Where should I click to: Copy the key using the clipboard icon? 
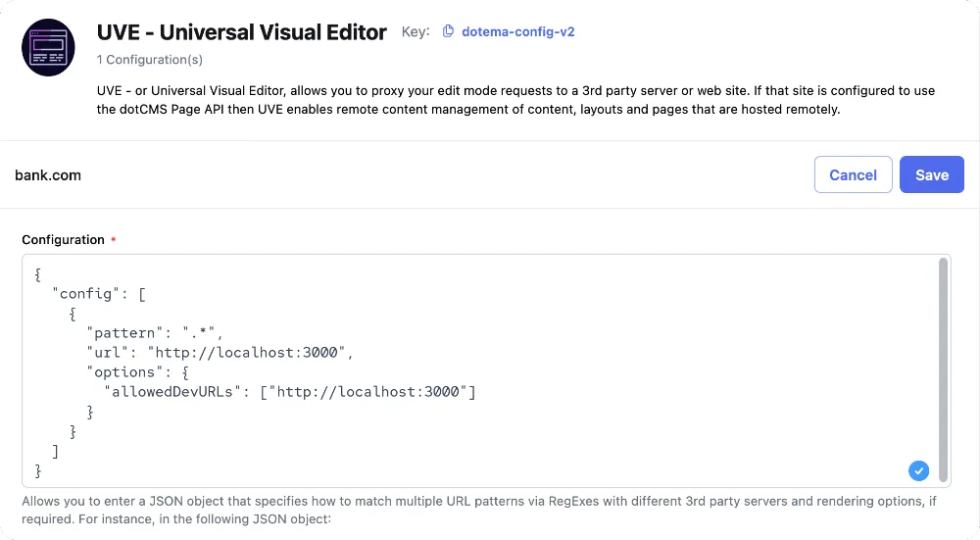coord(448,31)
